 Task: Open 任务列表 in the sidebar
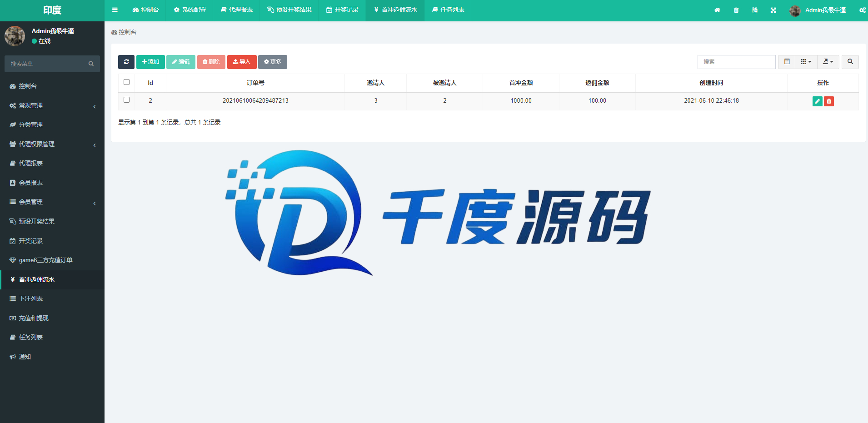(x=52, y=337)
